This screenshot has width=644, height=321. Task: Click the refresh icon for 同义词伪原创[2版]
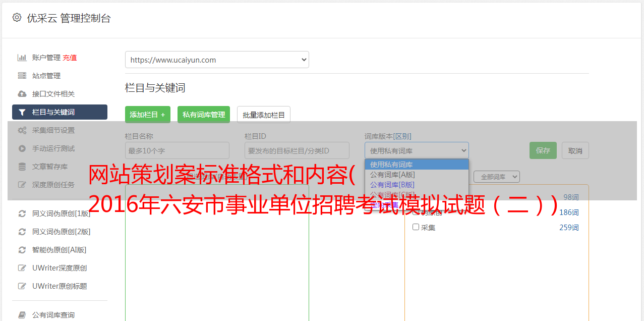[x=22, y=232]
